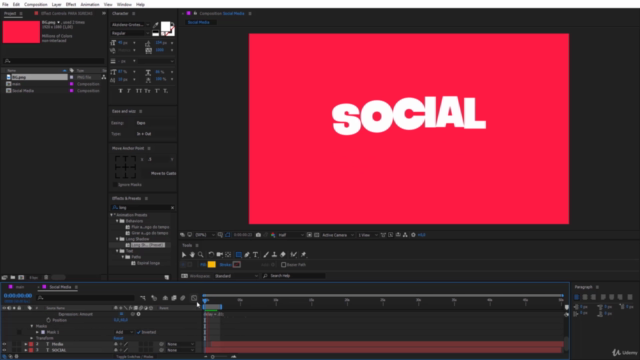Image resolution: width=640 pixels, height=360 pixels.
Task: Click the Transform Reset link
Action: coord(118,338)
